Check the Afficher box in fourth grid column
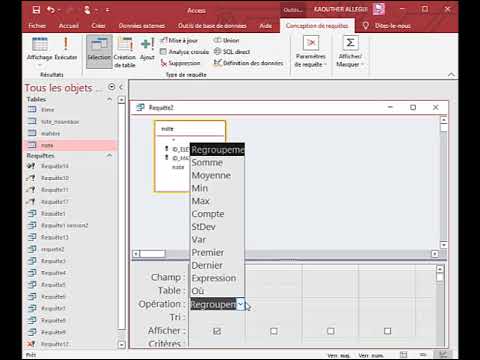Image resolution: width=480 pixels, height=360 pixels. 387,331
